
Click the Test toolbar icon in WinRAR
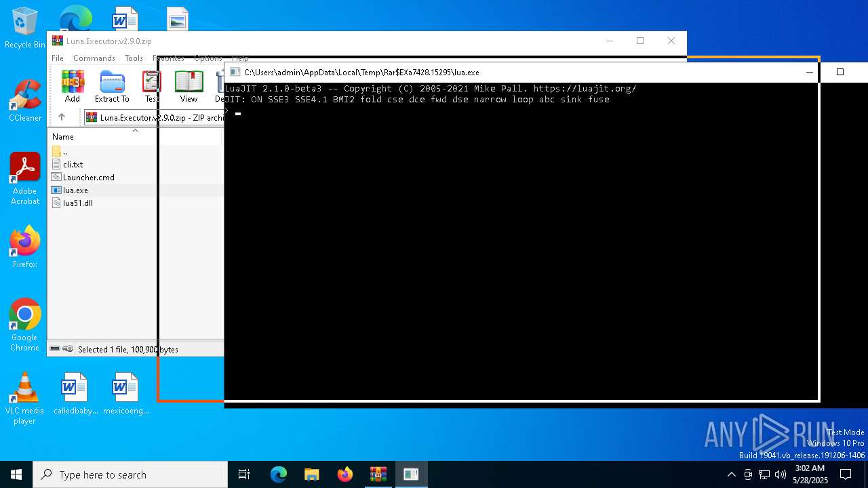click(x=151, y=86)
